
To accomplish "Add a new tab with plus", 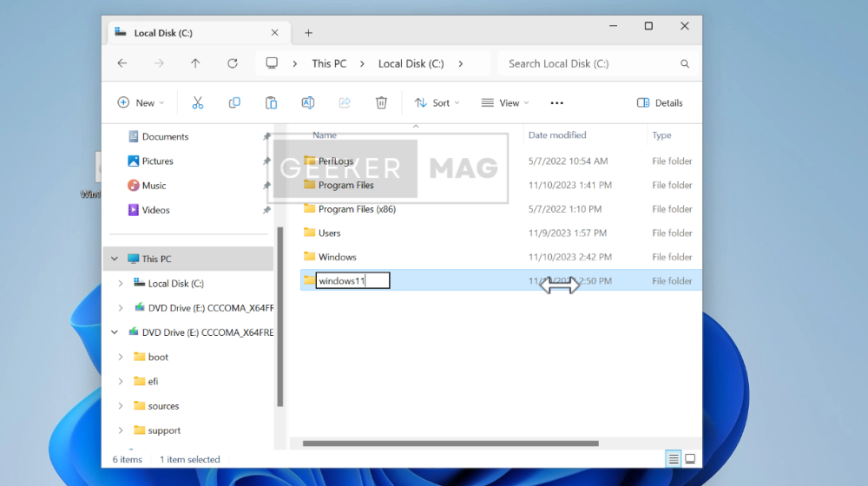I will point(308,33).
